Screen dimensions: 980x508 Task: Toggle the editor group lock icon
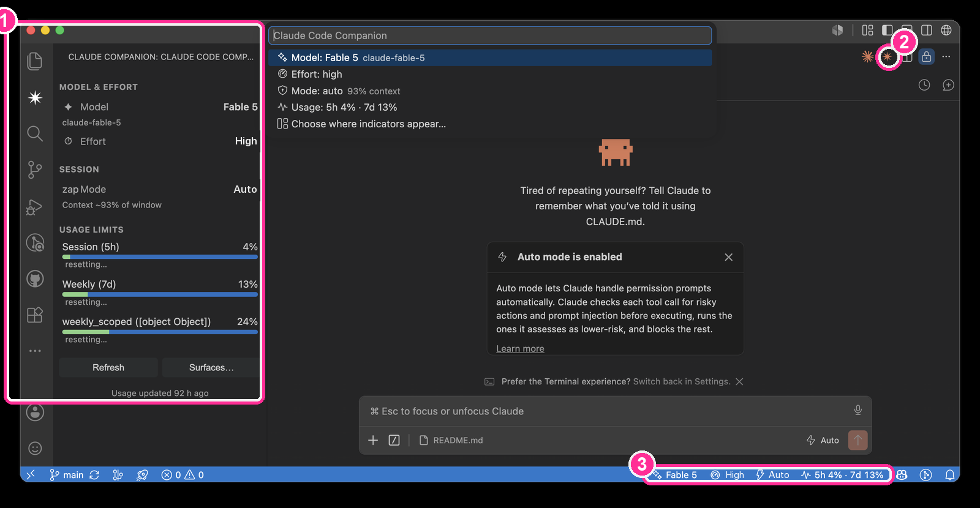(x=927, y=57)
